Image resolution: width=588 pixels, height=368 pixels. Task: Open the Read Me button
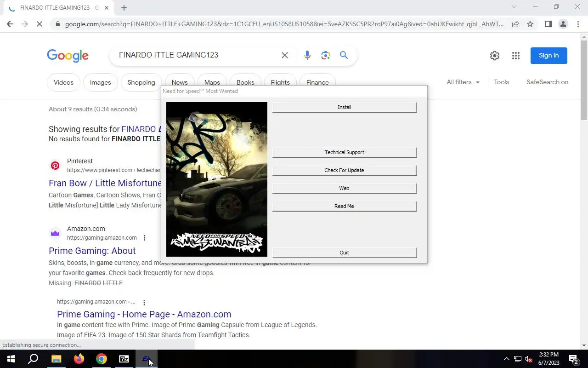click(x=345, y=206)
